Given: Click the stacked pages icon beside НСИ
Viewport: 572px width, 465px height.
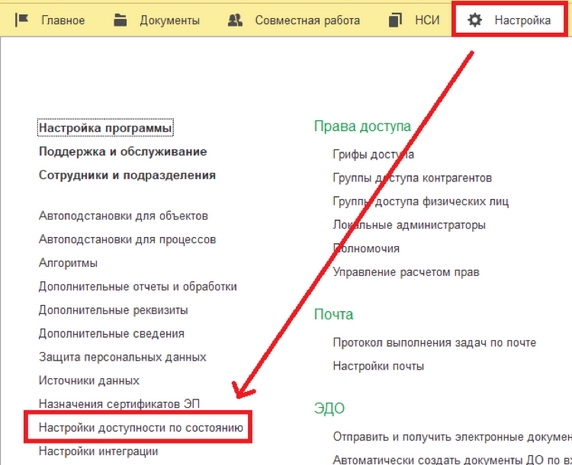Looking at the screenshot, I should click(x=395, y=20).
